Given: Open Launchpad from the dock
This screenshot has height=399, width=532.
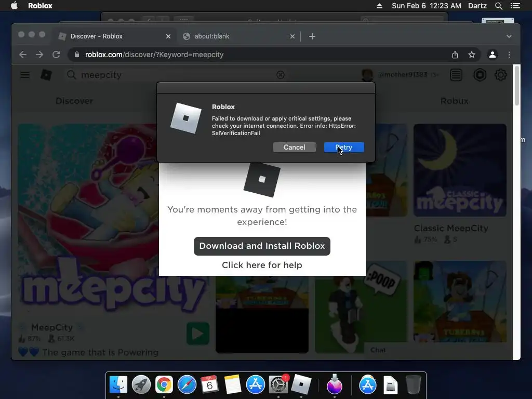Looking at the screenshot, I should tap(141, 385).
